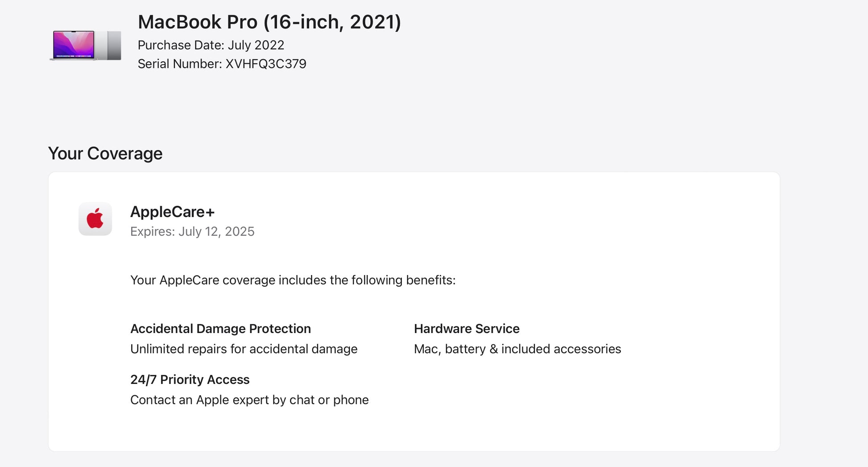Viewport: 868px width, 467px height.
Task: Click the Expires: July 12, 2025 text
Action: click(x=192, y=231)
